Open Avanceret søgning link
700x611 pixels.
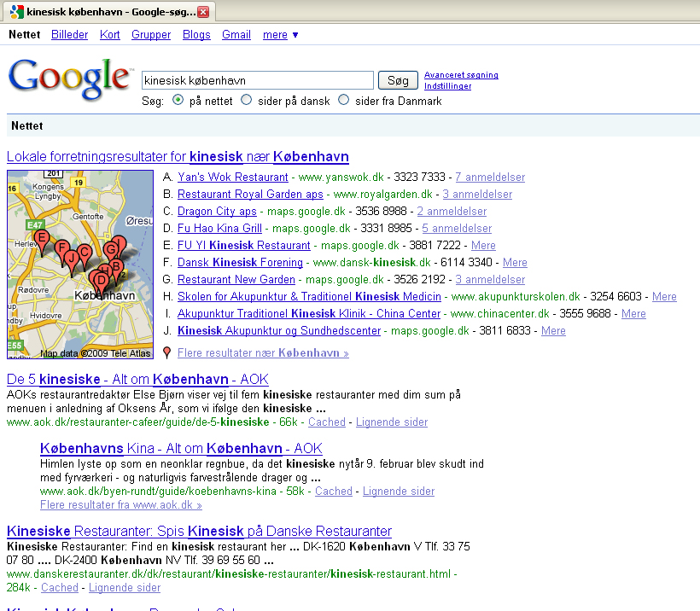461,75
